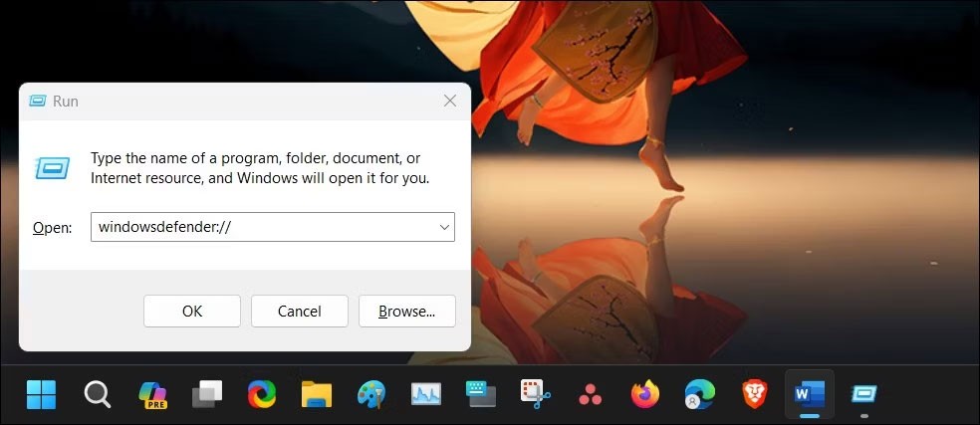Switch to Microsoft Word on taskbar
This screenshot has height=425, width=980.
(x=808, y=395)
